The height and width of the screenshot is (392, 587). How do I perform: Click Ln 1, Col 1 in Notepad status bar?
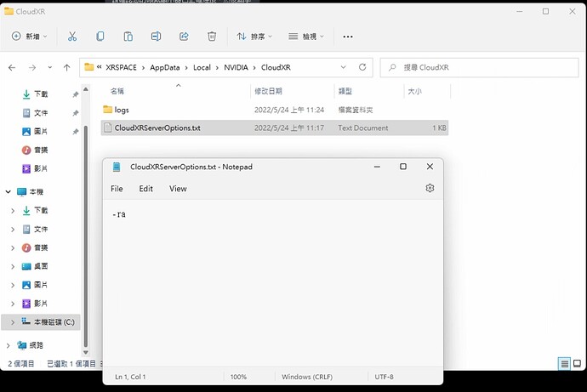coord(130,377)
